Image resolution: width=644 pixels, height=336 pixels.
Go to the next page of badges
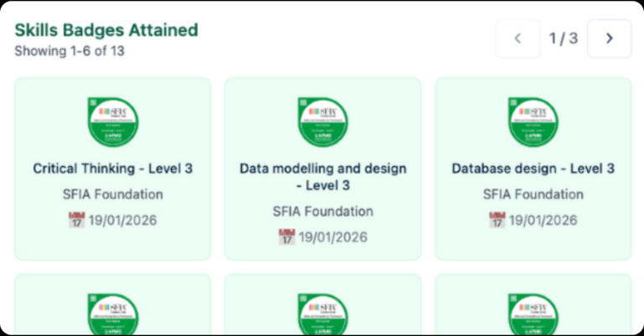pos(609,39)
